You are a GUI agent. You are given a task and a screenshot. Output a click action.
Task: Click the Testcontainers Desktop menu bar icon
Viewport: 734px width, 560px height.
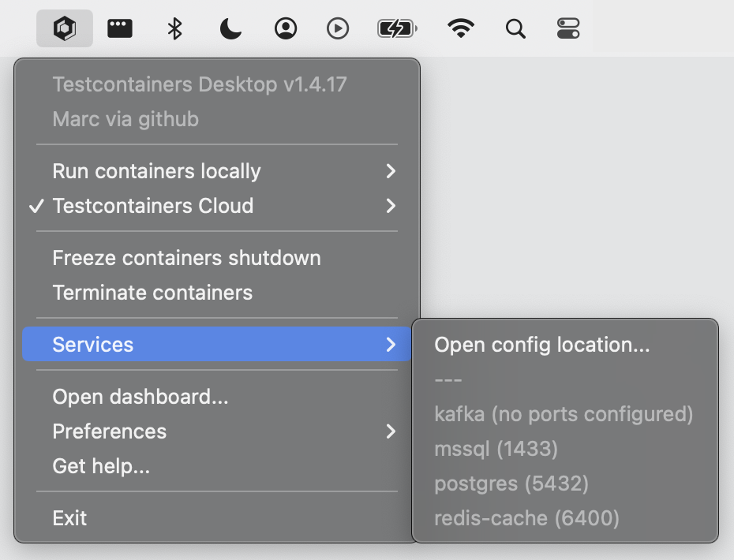point(64,29)
